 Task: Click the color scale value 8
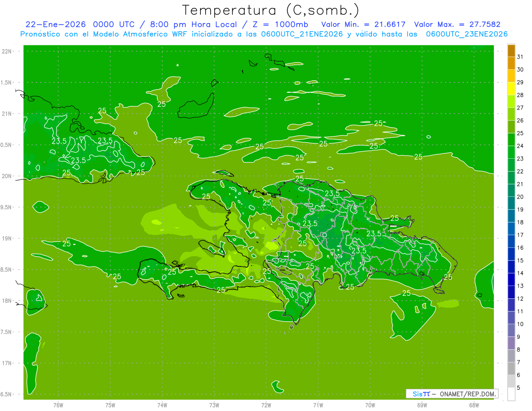(519, 350)
